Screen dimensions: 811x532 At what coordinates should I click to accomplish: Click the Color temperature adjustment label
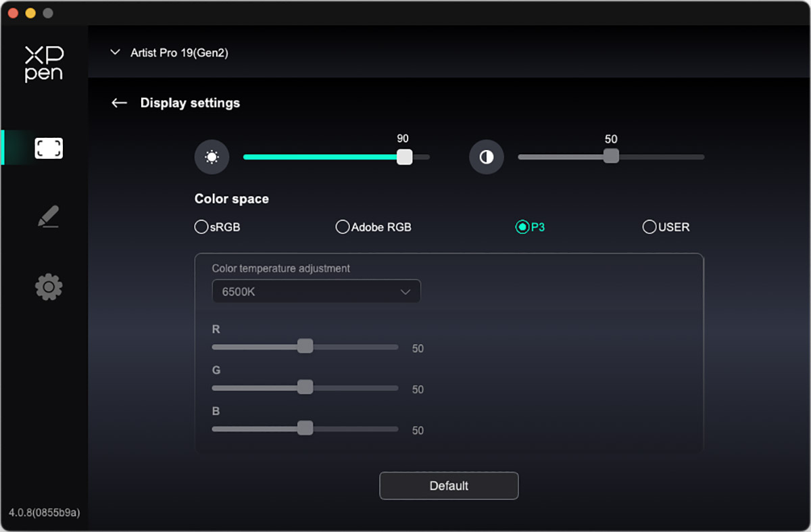click(281, 268)
